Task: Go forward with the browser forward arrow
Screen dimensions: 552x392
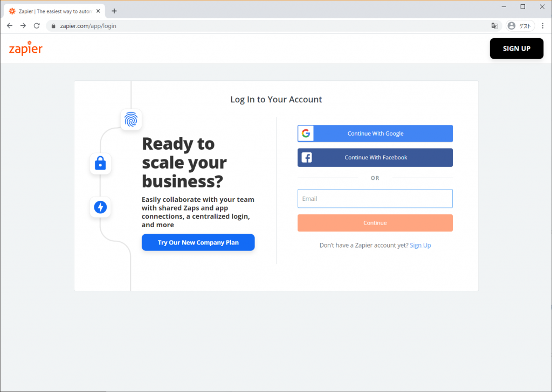Action: point(23,26)
